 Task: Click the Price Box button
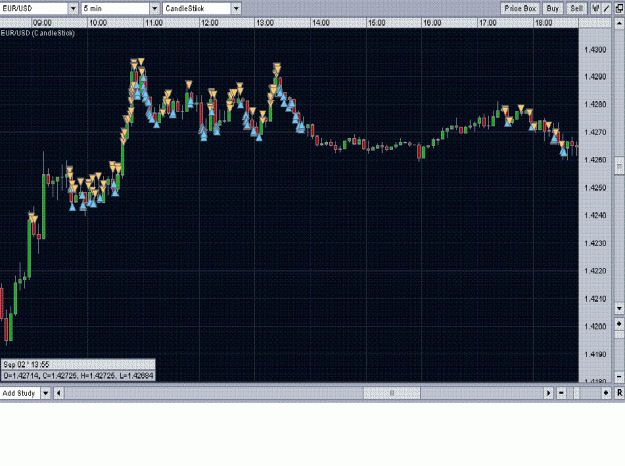[520, 8]
